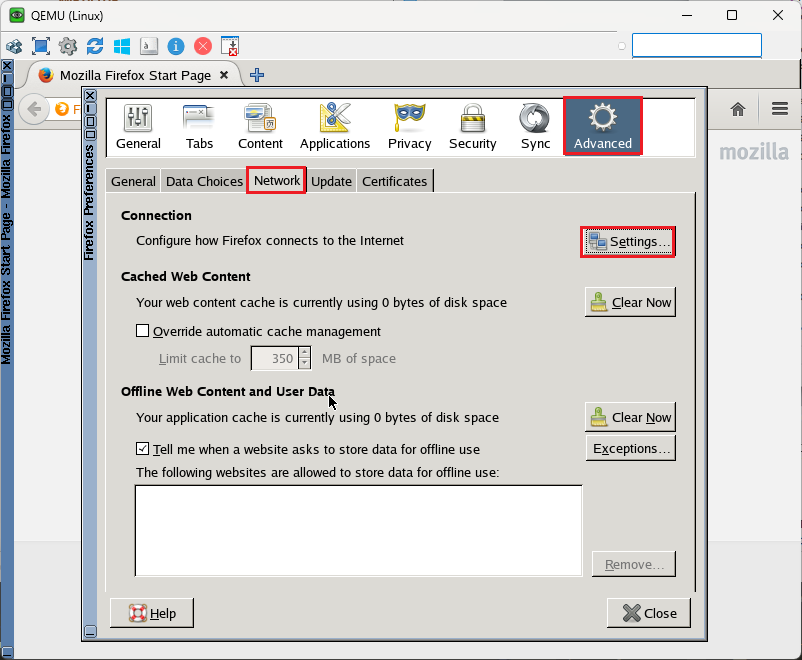Click the 'Connection' section heading
The image size is (802, 660).
click(156, 215)
